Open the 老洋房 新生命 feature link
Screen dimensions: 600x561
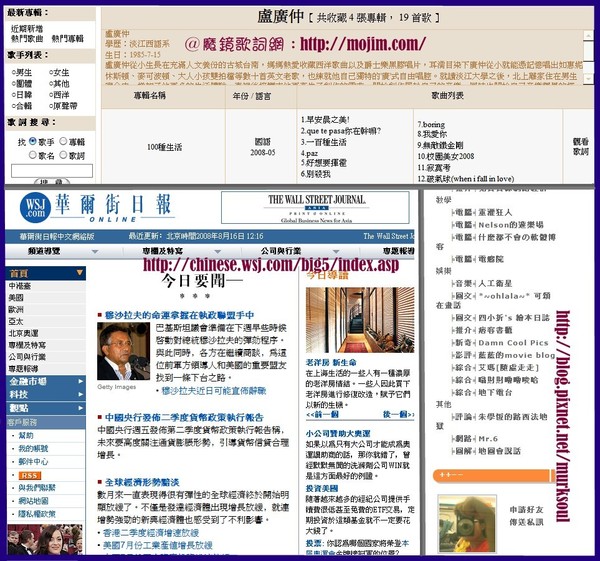tap(331, 362)
